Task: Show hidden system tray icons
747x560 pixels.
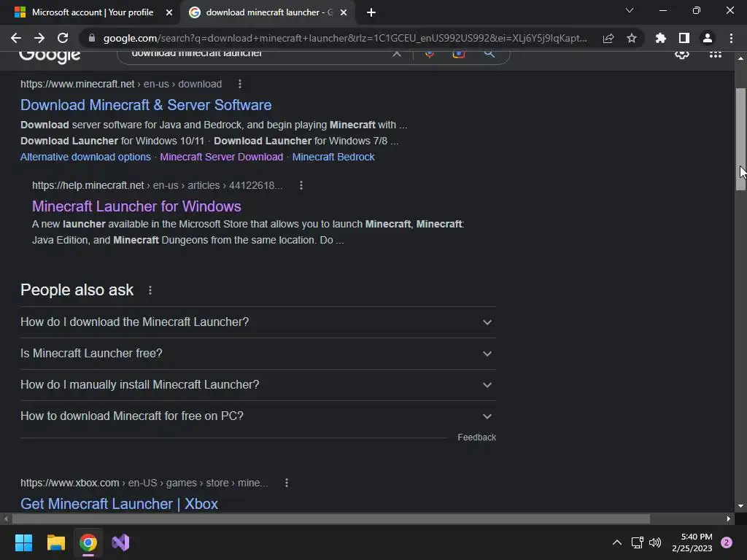Action: pos(617,542)
